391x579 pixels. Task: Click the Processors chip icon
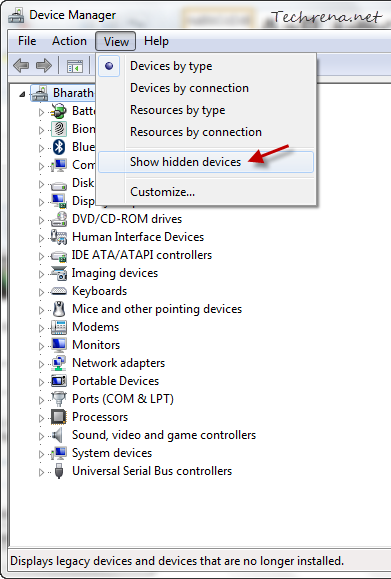[x=59, y=417]
